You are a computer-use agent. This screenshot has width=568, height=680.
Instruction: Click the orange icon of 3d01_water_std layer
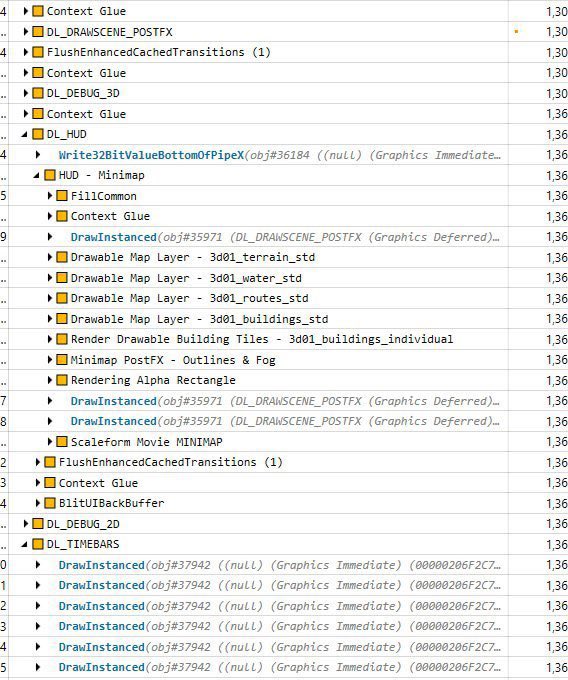pyautogui.click(x=62, y=278)
